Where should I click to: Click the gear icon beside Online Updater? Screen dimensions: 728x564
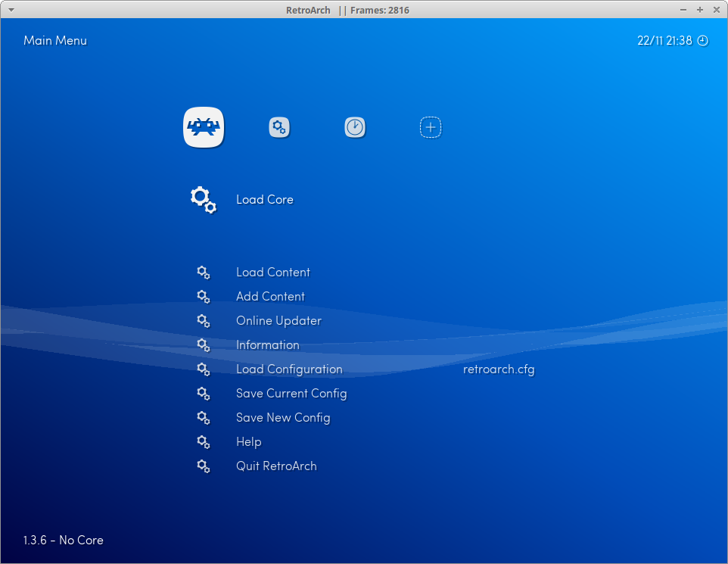(203, 320)
